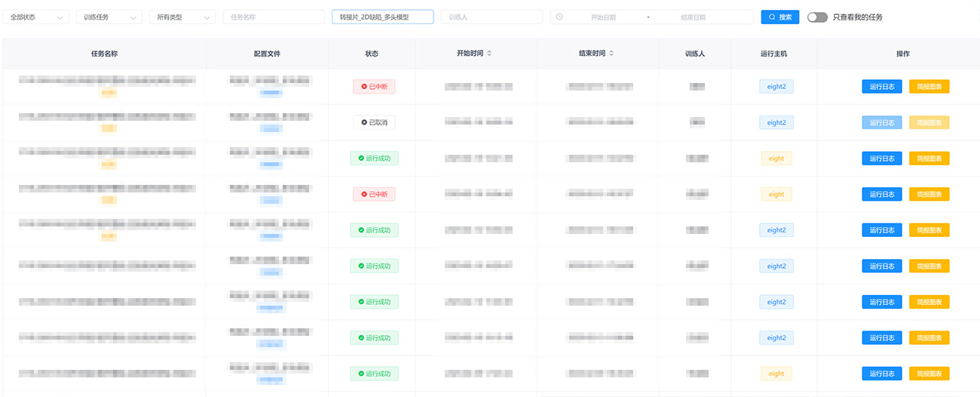Image resolution: width=980 pixels, height=397 pixels.
Task: Click the yellow eight host tag in third row
Action: (776, 158)
